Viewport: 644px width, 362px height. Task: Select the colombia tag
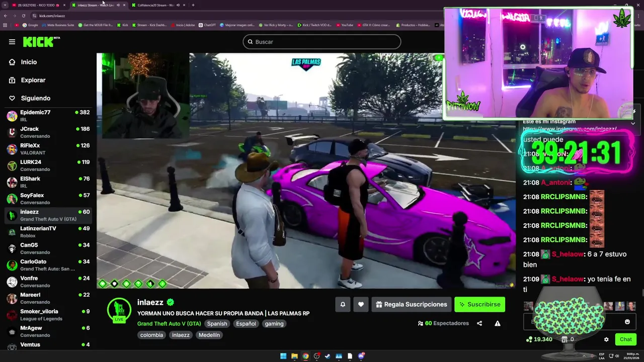click(x=151, y=335)
